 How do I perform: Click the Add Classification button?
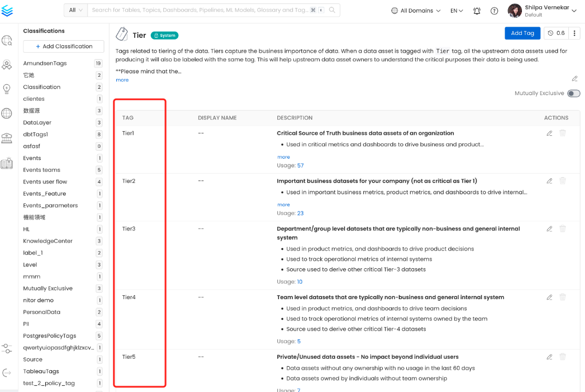click(x=64, y=46)
